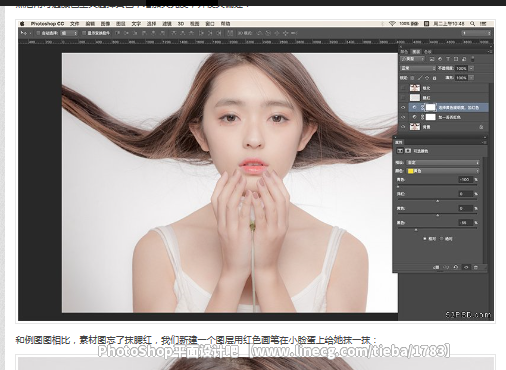Click the selective color adjustment icon in Properties

400,151
